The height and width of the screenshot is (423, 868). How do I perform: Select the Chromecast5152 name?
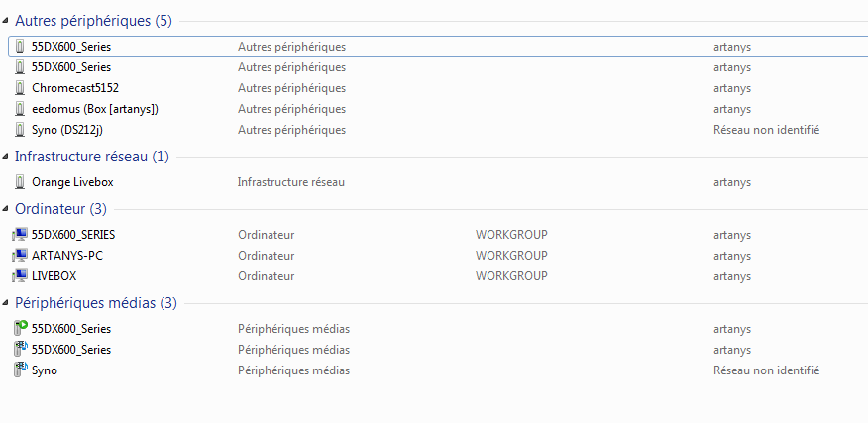75,88
